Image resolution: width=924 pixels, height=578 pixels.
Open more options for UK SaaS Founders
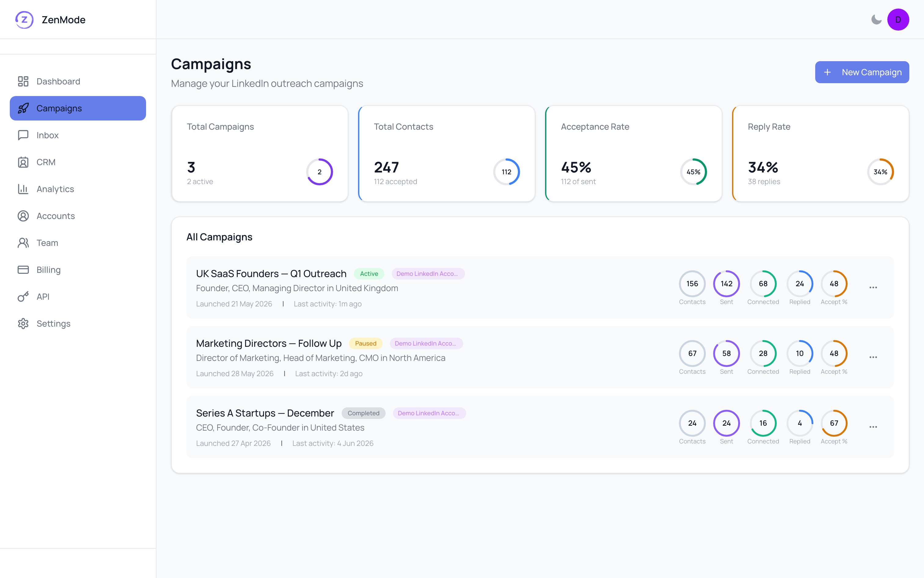873,287
